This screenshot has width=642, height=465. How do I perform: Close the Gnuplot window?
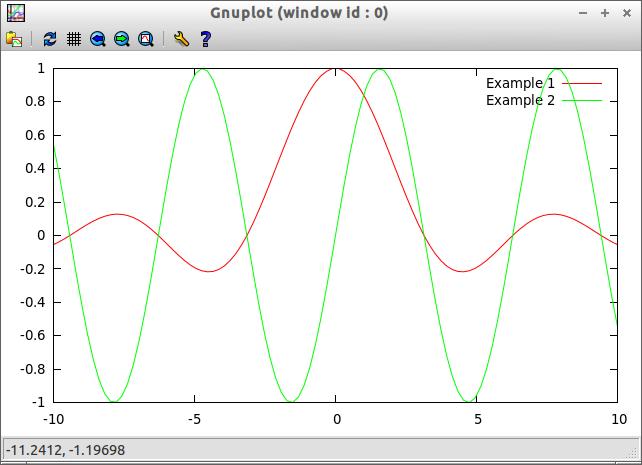pyautogui.click(x=625, y=12)
